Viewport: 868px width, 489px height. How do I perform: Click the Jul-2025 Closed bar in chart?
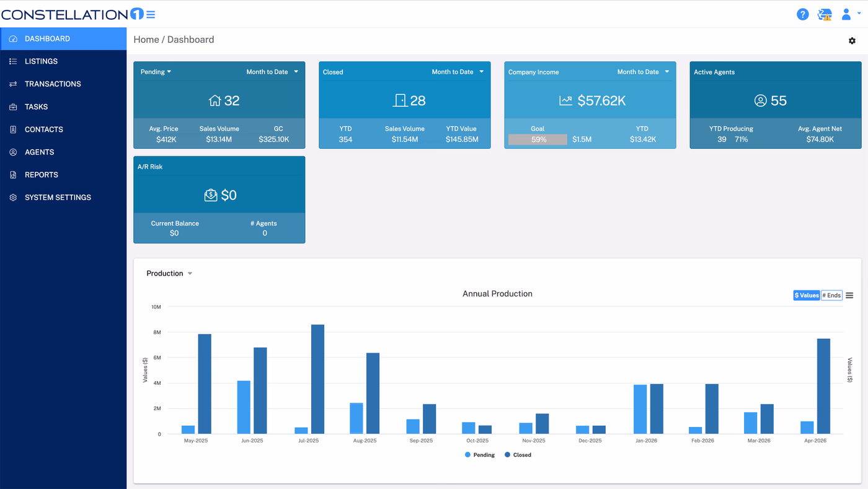click(x=317, y=379)
